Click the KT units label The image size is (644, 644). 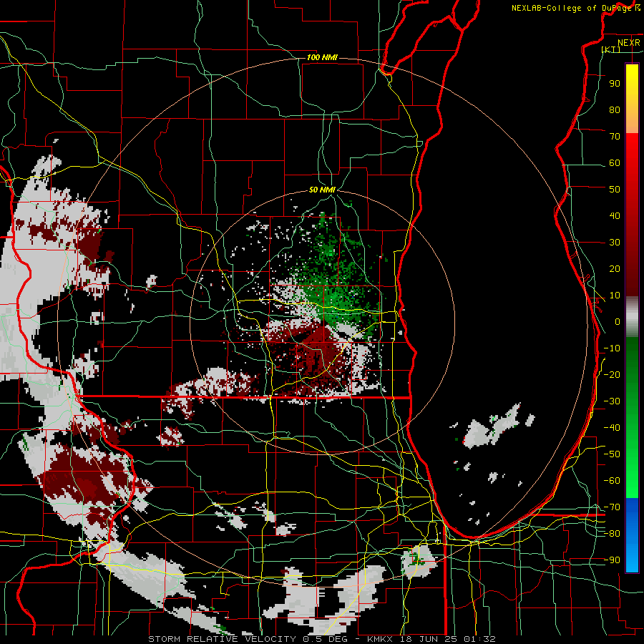click(x=611, y=49)
